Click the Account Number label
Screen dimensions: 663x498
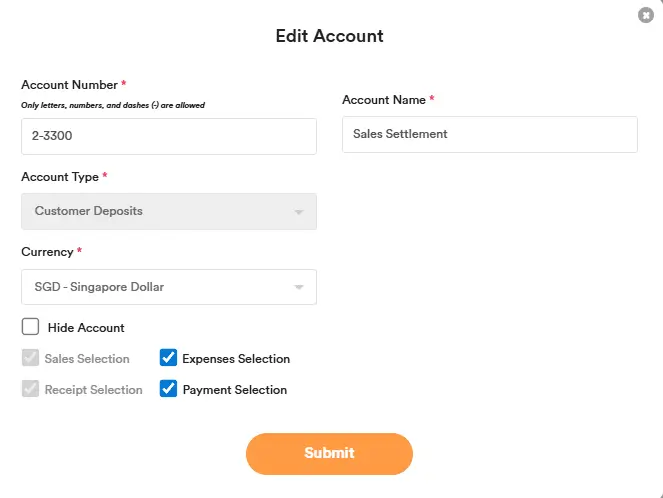[x=69, y=85]
